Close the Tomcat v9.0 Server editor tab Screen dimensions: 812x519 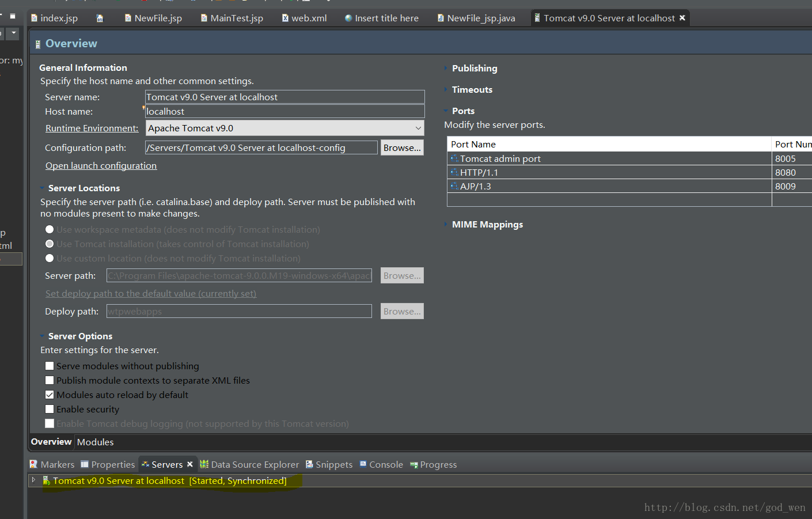pyautogui.click(x=682, y=18)
